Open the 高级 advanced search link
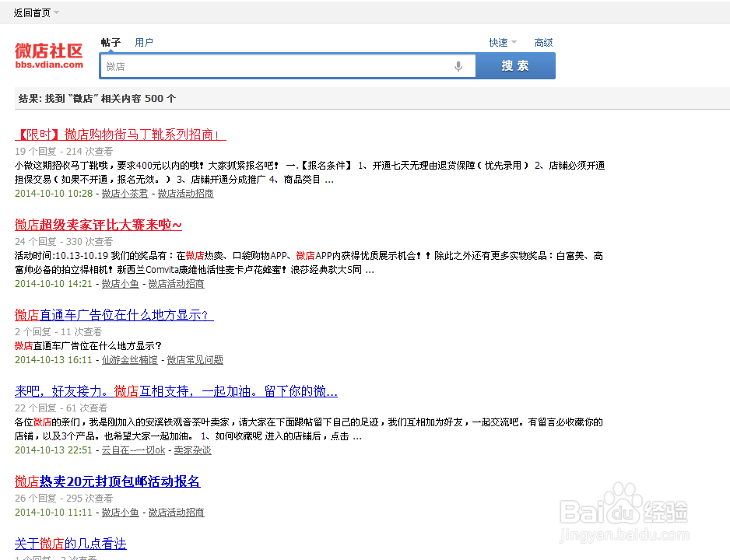 [543, 42]
